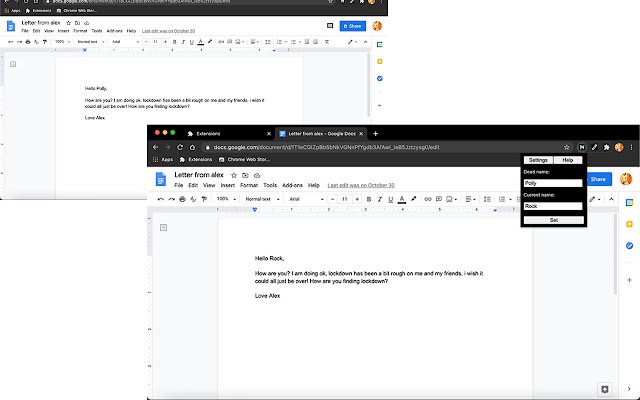Open highlight color picker in front toolbar
Image resolution: width=640 pixels, height=400 pixels.
[x=413, y=199]
